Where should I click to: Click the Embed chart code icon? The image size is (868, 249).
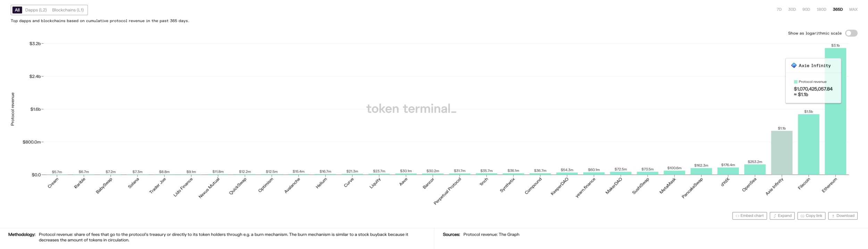(737, 216)
